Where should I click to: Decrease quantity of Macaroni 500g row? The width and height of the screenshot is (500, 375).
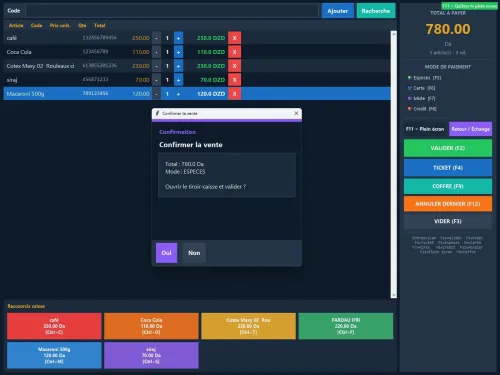(x=156, y=94)
